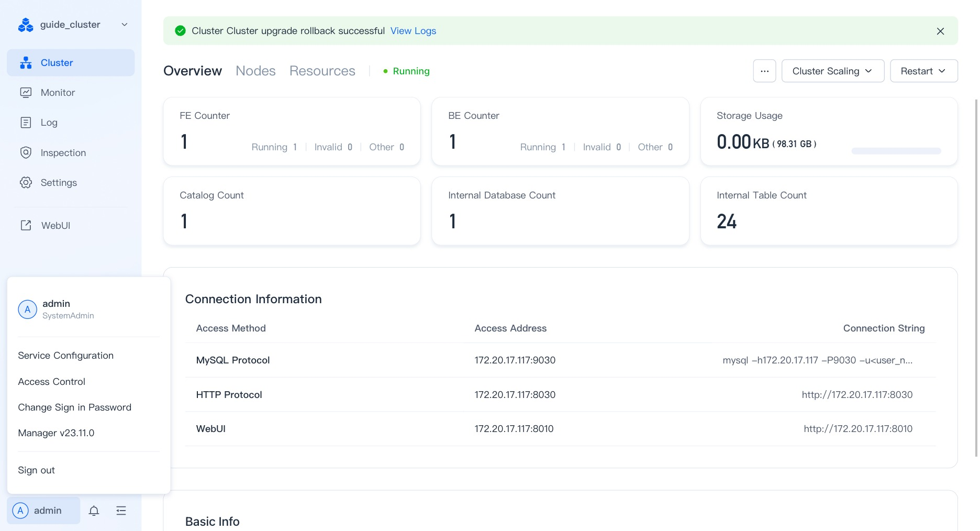Switch to the Nodes tab
Screen dimensions: 980x531
[255, 71]
